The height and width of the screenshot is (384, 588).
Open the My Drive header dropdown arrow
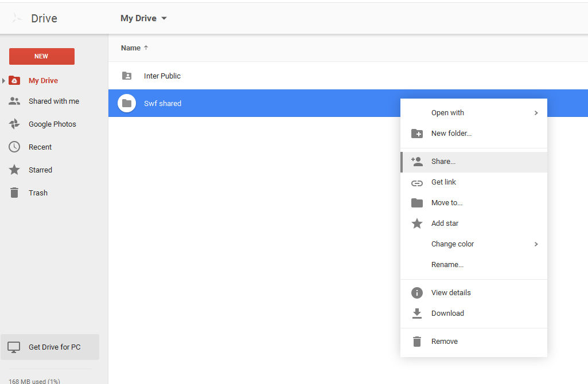tap(164, 18)
